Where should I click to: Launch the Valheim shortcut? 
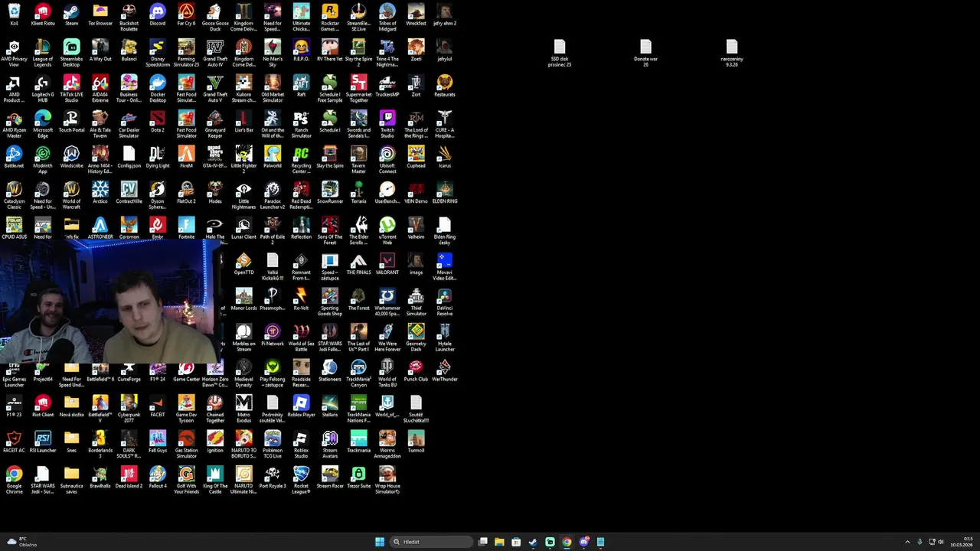pyautogui.click(x=416, y=228)
